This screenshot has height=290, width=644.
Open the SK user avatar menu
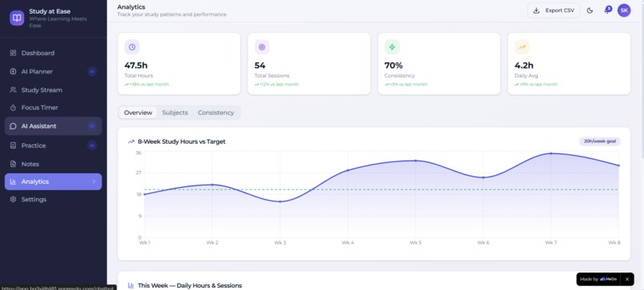click(x=624, y=10)
